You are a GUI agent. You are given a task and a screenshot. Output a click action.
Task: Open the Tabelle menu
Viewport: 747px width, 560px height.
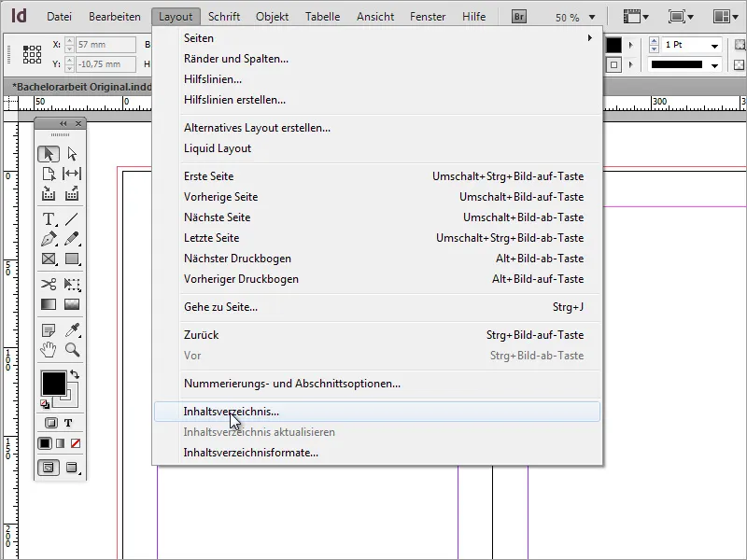click(x=322, y=17)
